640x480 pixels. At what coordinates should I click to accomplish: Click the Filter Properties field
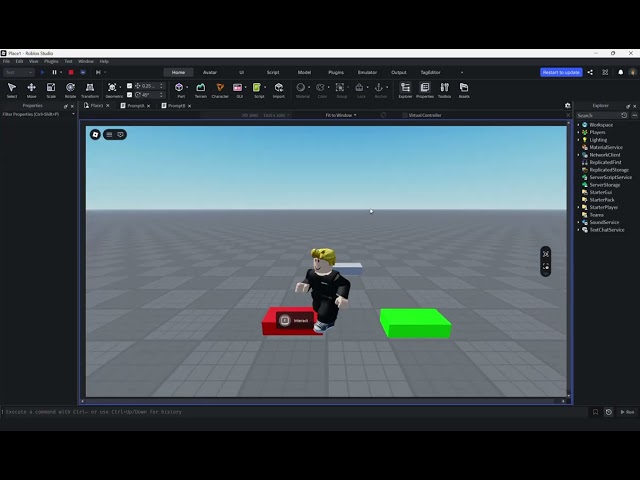(x=36, y=114)
